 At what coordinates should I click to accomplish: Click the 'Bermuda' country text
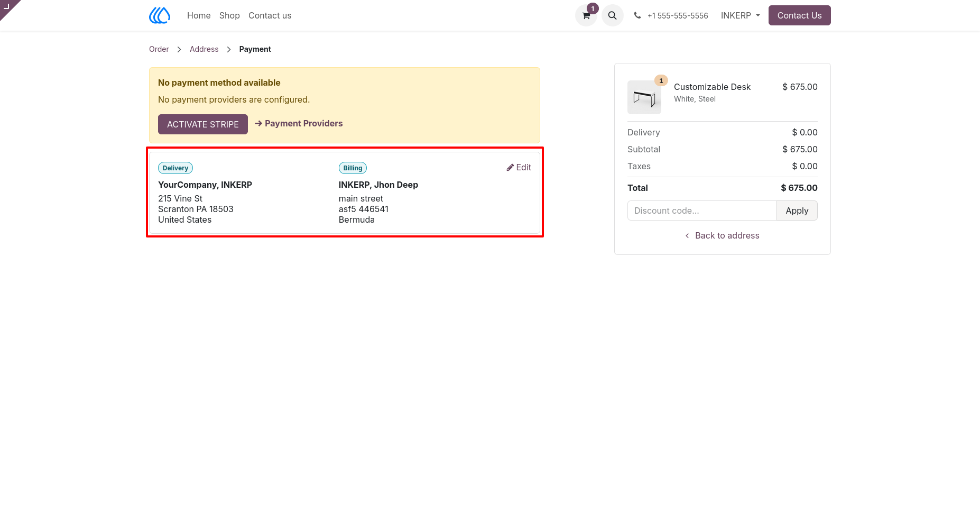357,220
